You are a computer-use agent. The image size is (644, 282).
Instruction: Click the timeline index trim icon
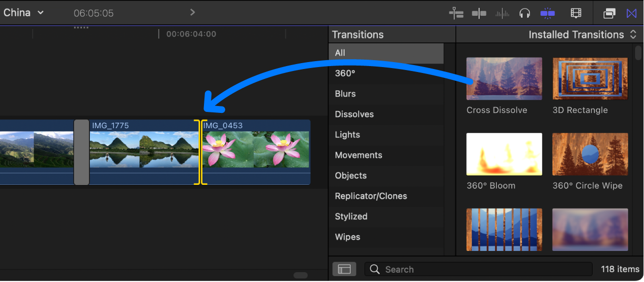pos(456,13)
